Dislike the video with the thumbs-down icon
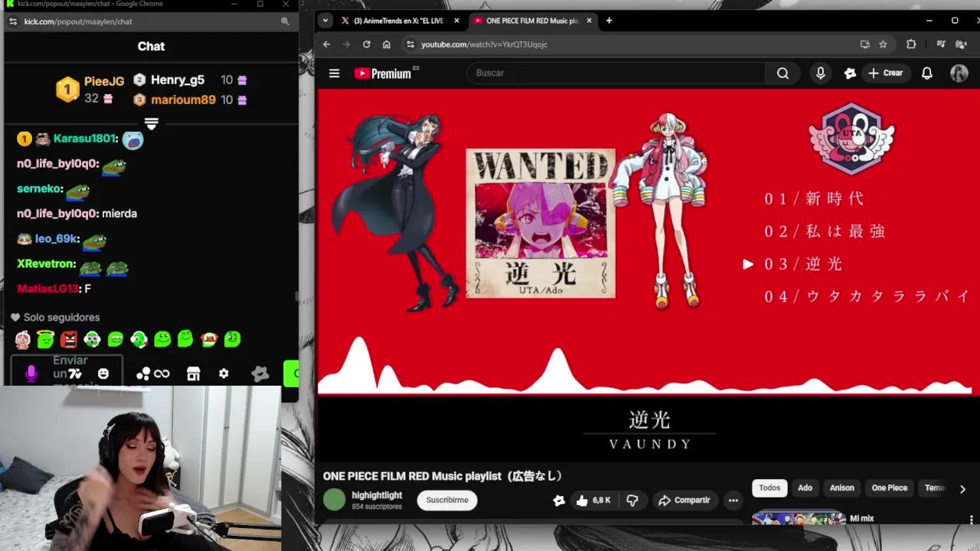This screenshot has height=551, width=980. pyautogui.click(x=632, y=500)
